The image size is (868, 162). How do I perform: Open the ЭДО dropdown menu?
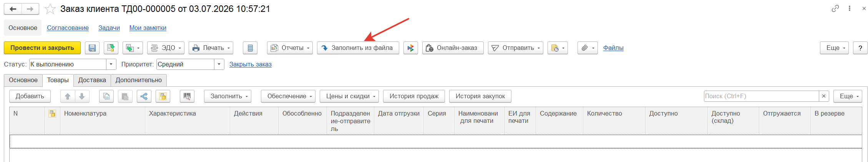click(x=166, y=48)
